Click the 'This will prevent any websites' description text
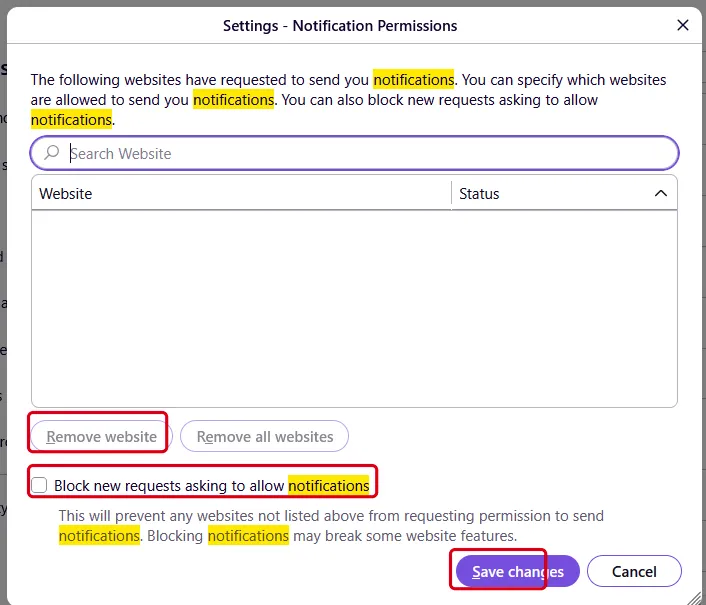The width and height of the screenshot is (706, 605). tap(331, 526)
